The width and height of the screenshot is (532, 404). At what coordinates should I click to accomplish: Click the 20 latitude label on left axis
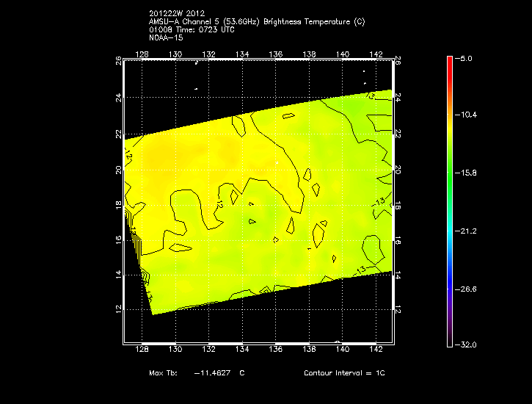tap(117, 170)
